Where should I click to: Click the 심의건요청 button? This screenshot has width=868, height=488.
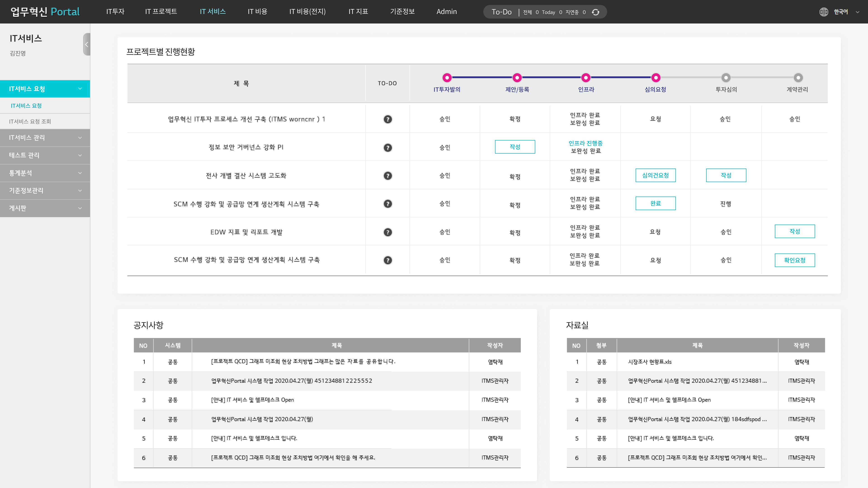pyautogui.click(x=655, y=176)
